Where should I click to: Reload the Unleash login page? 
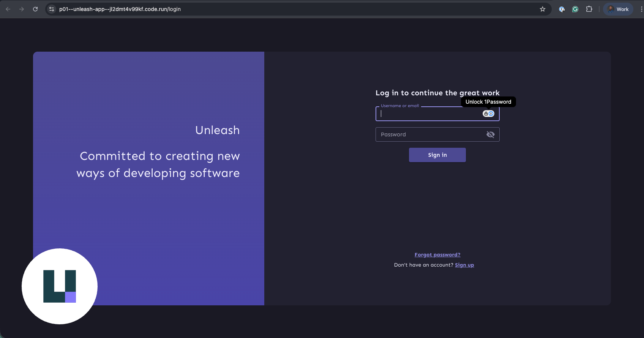(35, 9)
